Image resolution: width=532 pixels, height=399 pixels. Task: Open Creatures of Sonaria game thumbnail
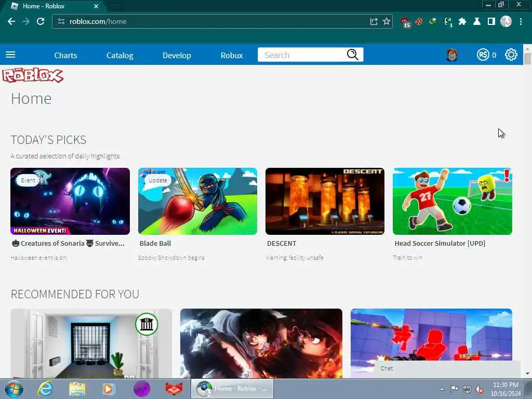70,201
